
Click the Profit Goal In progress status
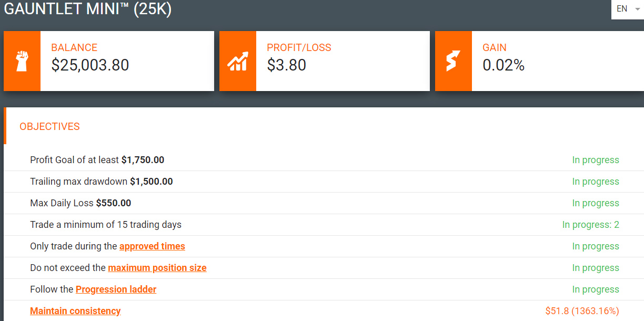pos(596,160)
